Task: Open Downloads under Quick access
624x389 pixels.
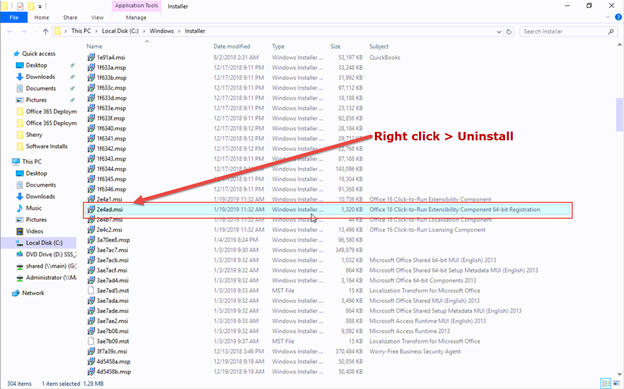Action: (x=40, y=77)
